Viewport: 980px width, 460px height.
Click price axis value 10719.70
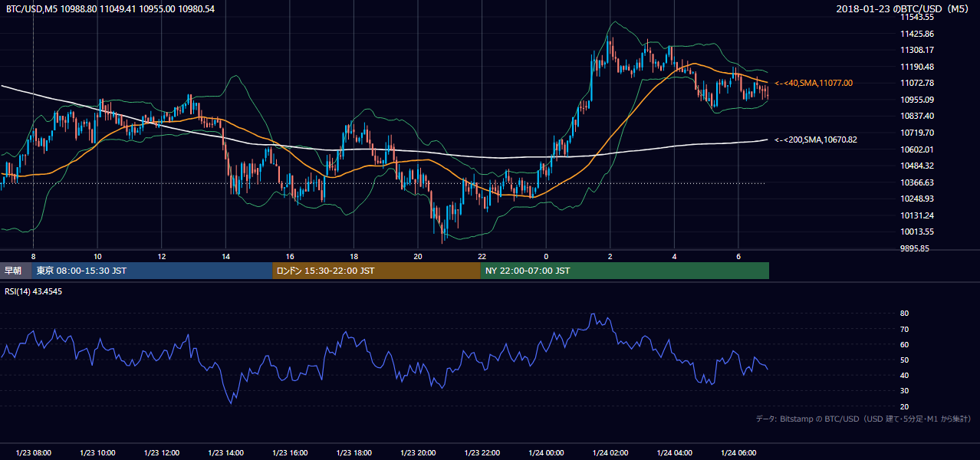(x=917, y=133)
